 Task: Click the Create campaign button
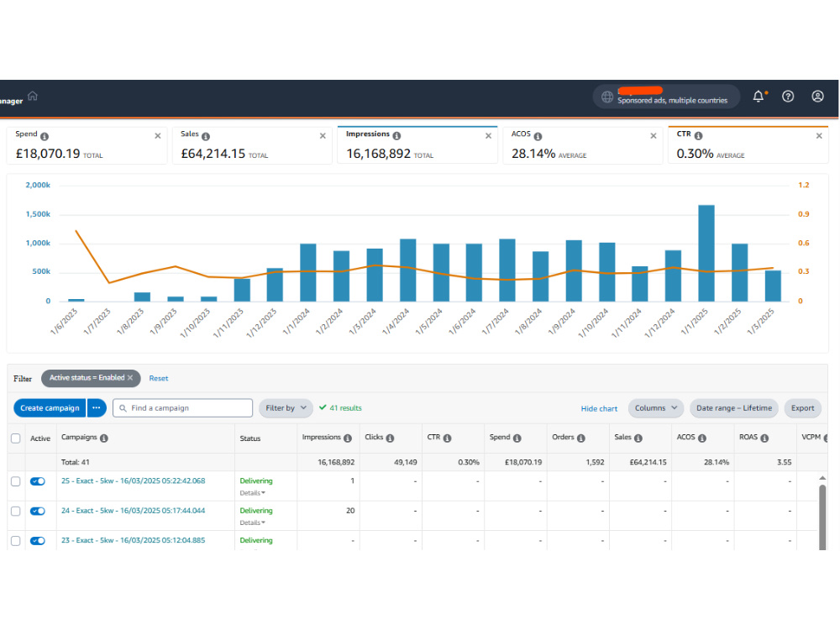pos(50,407)
